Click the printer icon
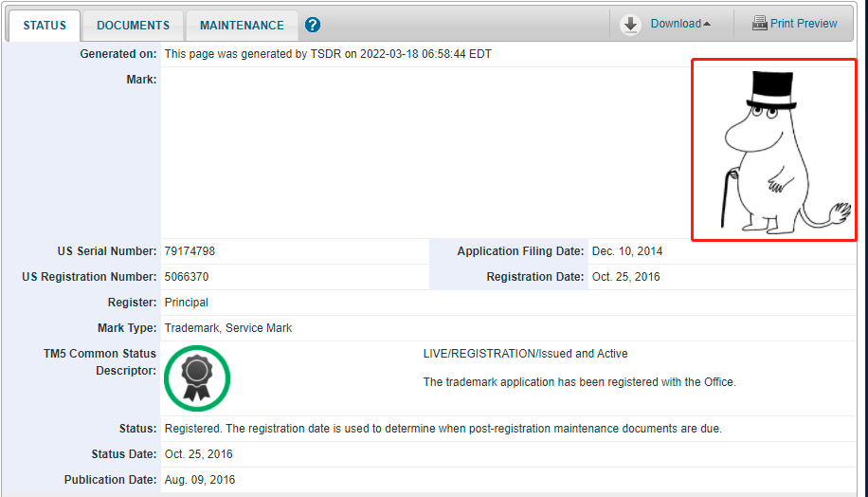 tap(760, 24)
